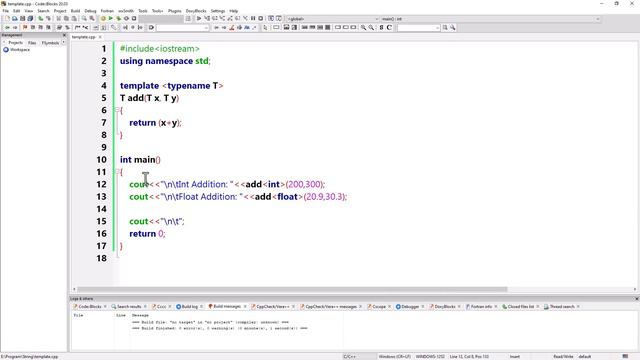Image resolution: width=640 pixels, height=360 pixels.
Task: Toggle bookmark with the flag icon
Action: point(25,28)
